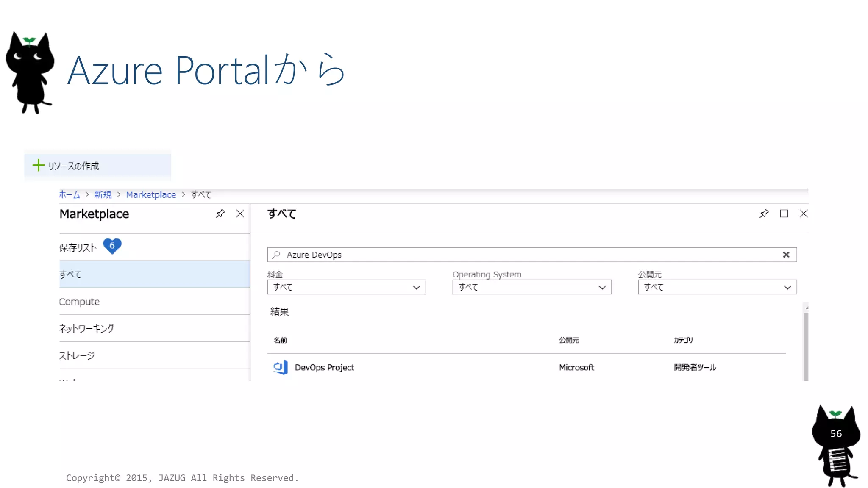
Task: Click 開発者ツール category cell
Action: [x=695, y=367]
